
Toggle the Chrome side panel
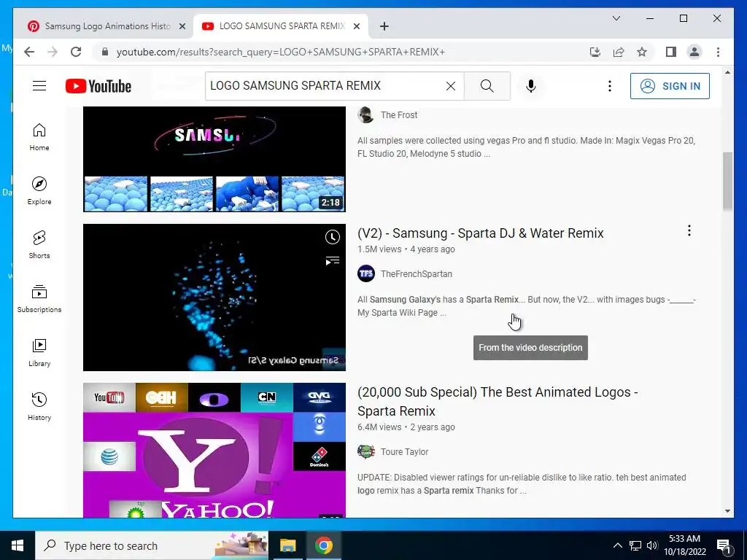[671, 52]
